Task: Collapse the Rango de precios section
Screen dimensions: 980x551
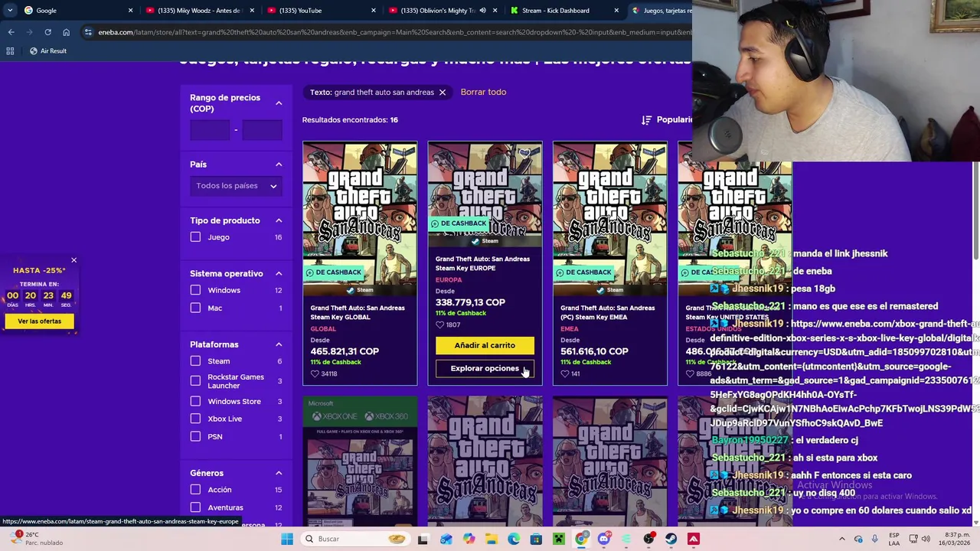Action: coord(279,103)
